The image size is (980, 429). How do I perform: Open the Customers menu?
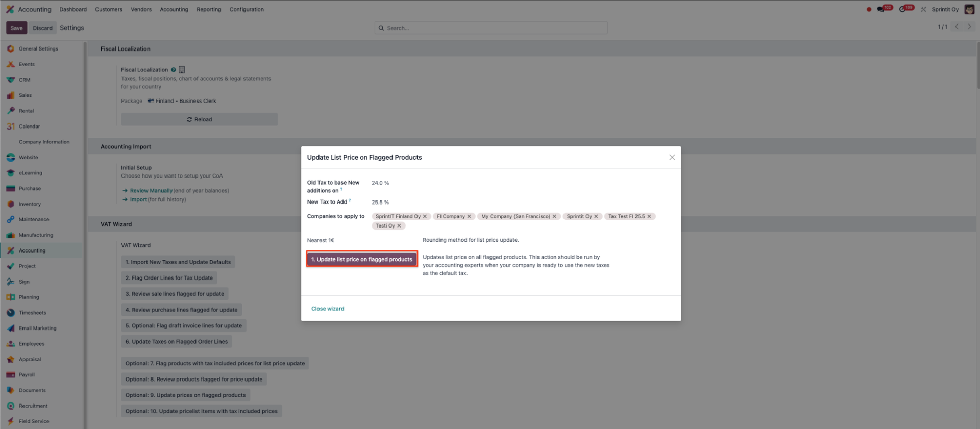[x=109, y=9]
